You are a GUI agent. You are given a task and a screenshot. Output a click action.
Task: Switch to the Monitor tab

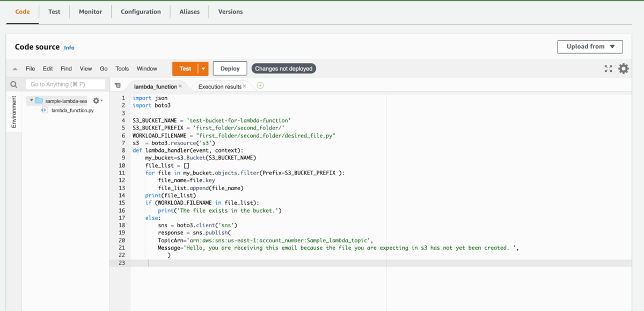tap(90, 11)
